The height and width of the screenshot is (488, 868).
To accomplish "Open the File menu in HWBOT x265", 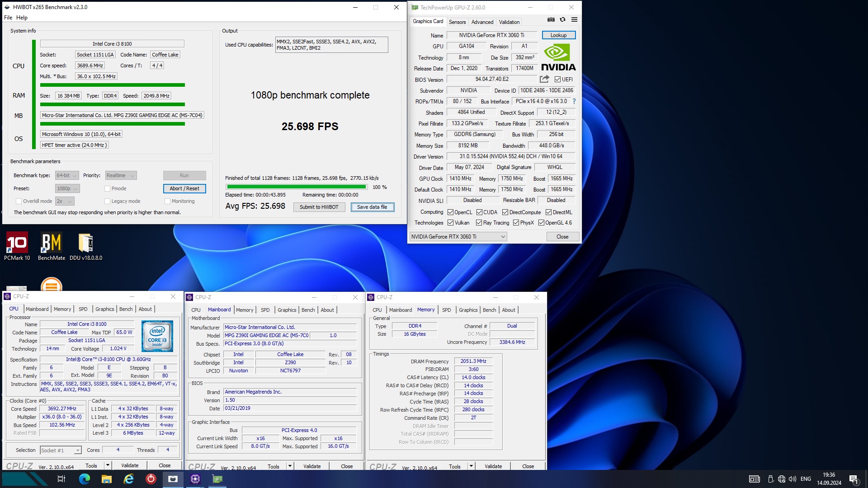I will [x=8, y=18].
